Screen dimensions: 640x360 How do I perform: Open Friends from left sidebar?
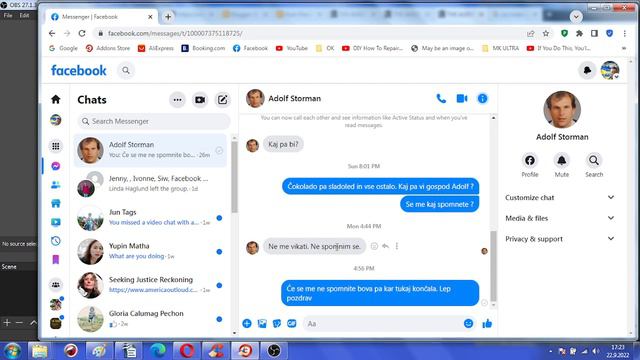pyautogui.click(x=56, y=185)
